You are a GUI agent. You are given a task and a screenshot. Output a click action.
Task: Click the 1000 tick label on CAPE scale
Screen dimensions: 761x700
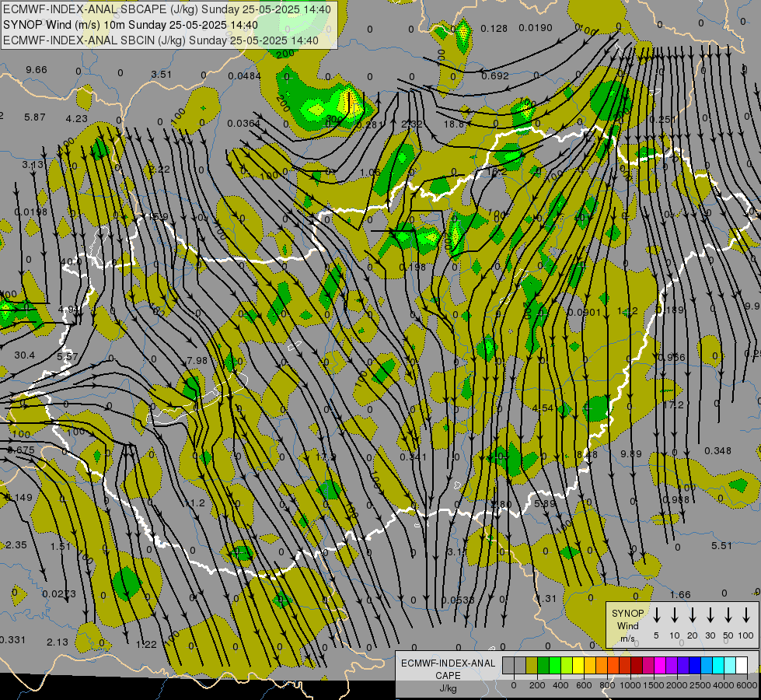630,685
